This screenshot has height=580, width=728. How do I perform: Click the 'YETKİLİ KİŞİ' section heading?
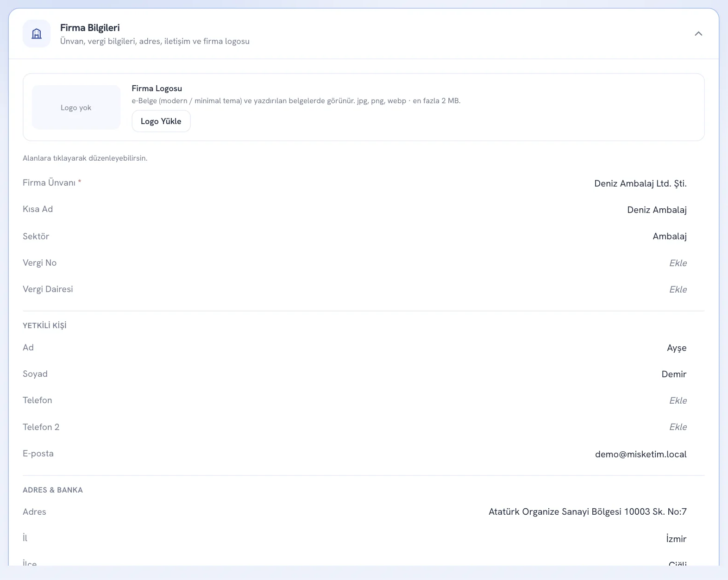pos(44,325)
